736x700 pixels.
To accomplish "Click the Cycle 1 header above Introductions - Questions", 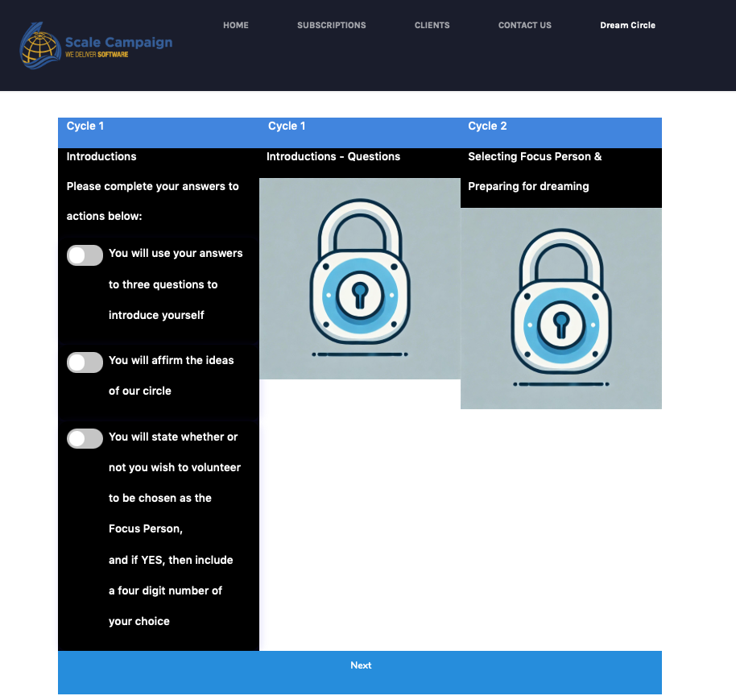I will (287, 126).
